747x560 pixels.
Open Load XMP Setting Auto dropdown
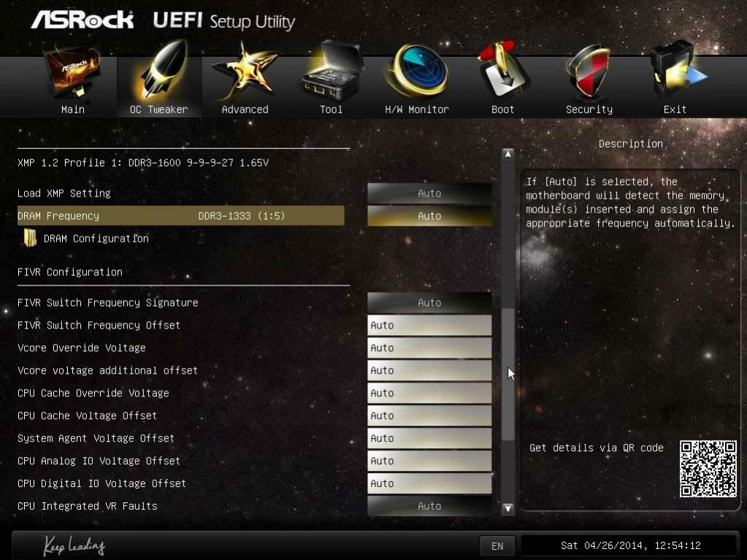(429, 193)
